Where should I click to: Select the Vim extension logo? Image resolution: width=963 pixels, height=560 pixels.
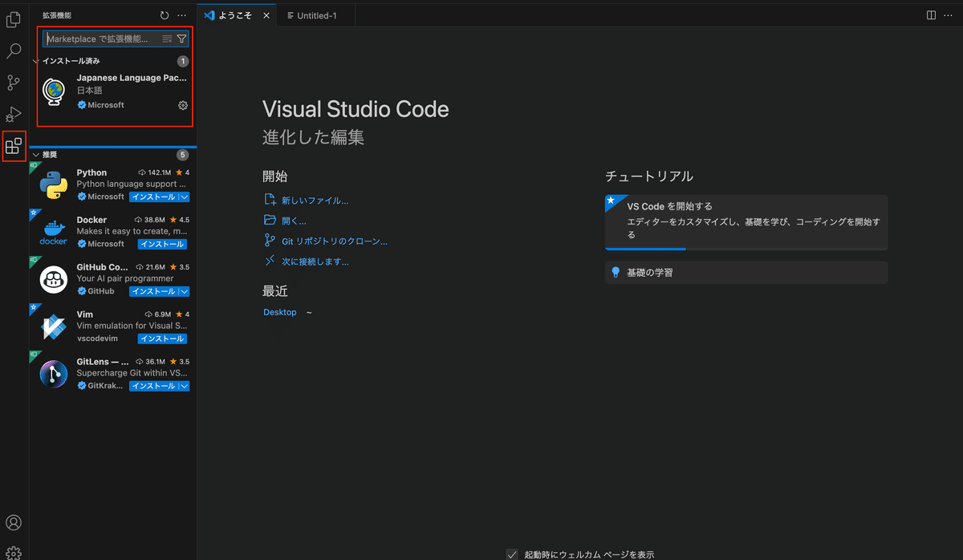(53, 327)
